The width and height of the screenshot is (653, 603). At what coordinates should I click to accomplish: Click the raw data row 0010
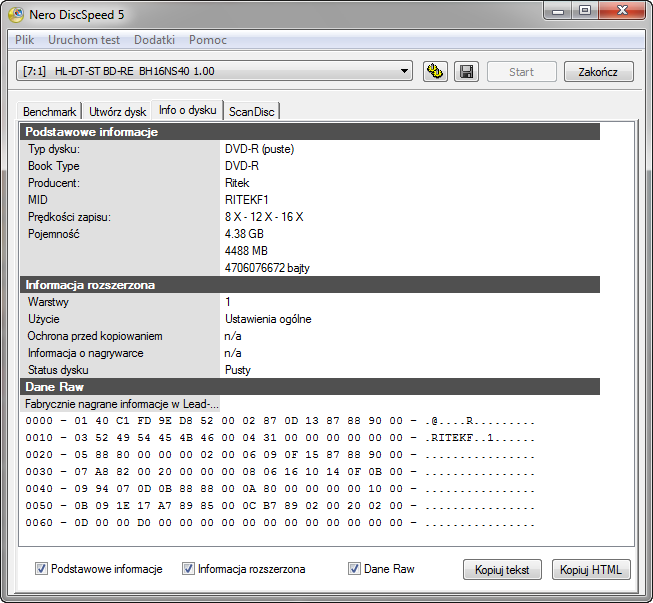click(280, 438)
